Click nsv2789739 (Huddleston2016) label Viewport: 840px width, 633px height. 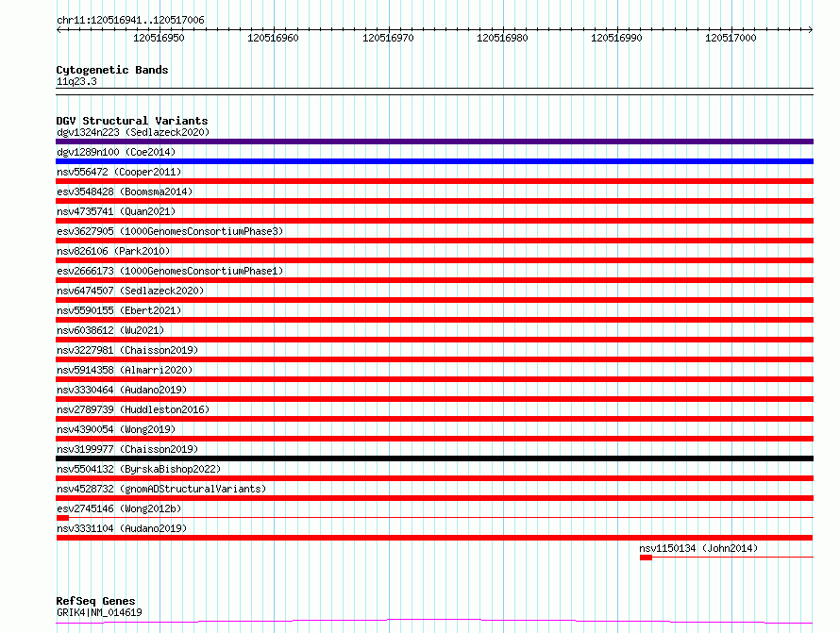[x=133, y=409]
